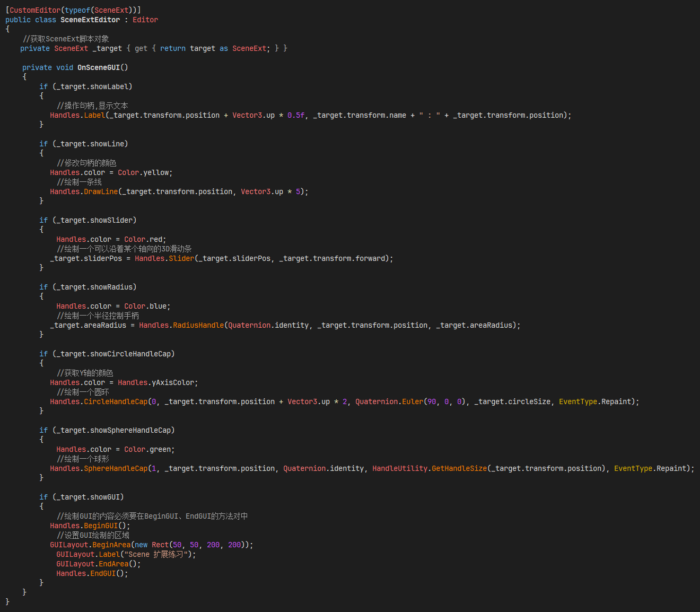The height and width of the screenshot is (612, 700).
Task: Place cursor on the OnSceneGUI method name
Action: coord(99,67)
